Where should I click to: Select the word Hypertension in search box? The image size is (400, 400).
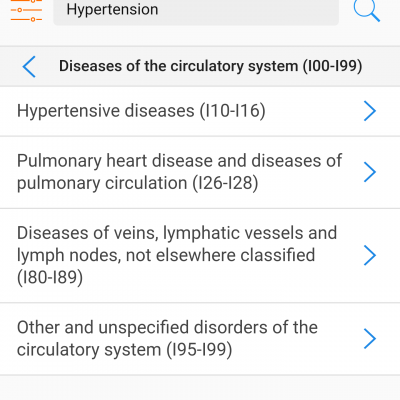[112, 10]
